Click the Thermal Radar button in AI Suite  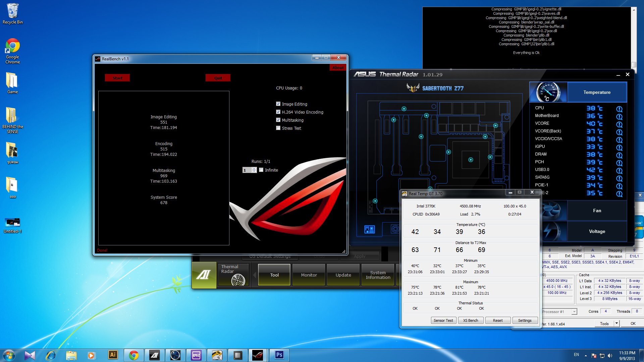(x=234, y=275)
